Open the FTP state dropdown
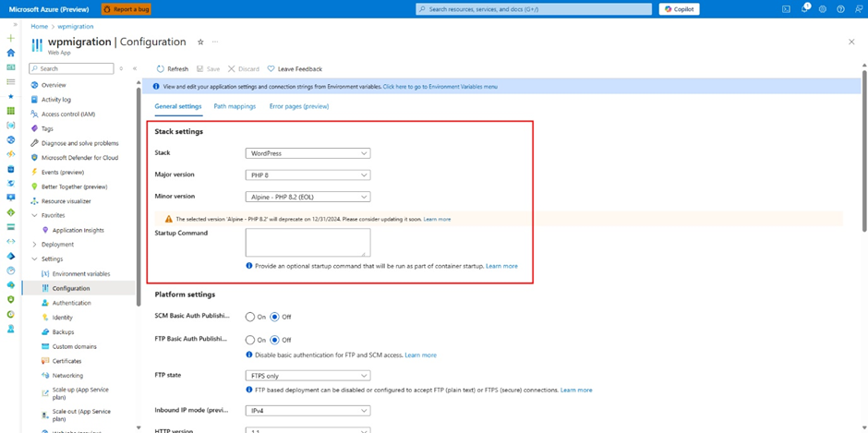 [307, 376]
